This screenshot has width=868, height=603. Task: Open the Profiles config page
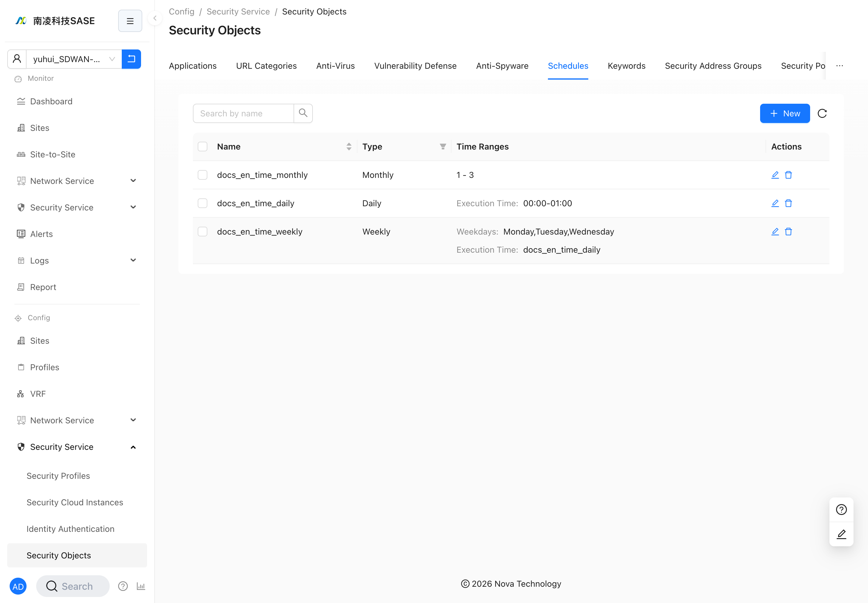pyautogui.click(x=77, y=367)
